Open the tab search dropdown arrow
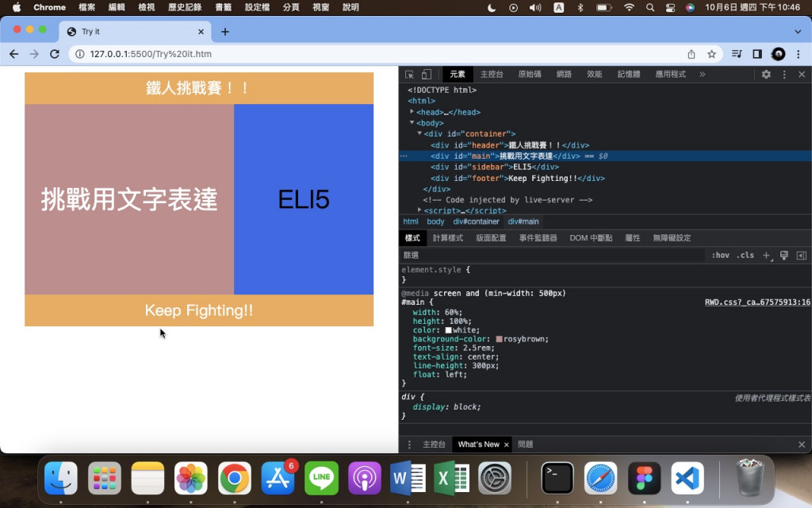Image resolution: width=812 pixels, height=508 pixels. (798, 32)
